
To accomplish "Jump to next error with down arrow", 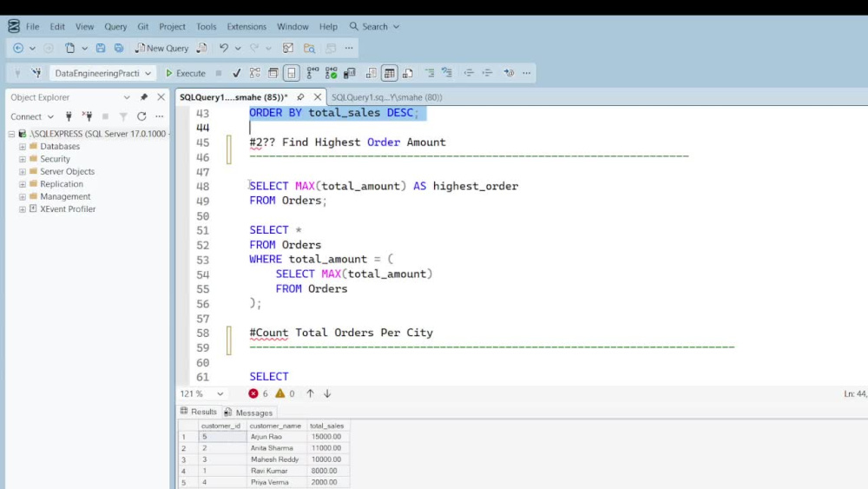I will coord(327,393).
